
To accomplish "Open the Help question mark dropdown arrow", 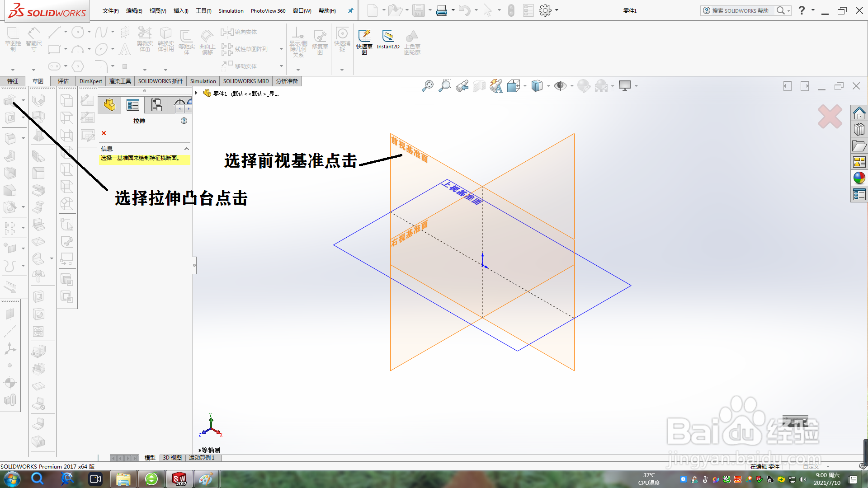I will (813, 10).
